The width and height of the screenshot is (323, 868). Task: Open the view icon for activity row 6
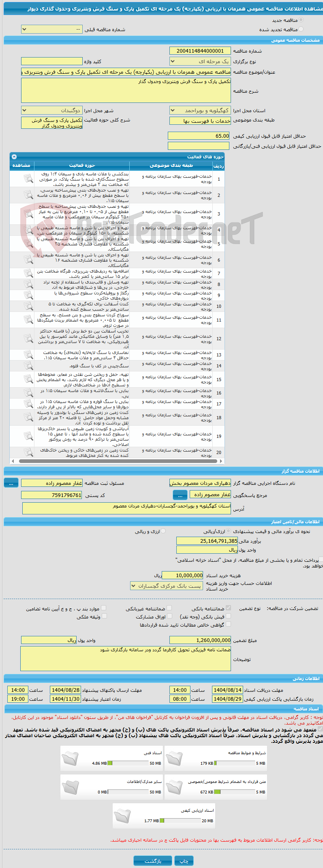(28, 260)
